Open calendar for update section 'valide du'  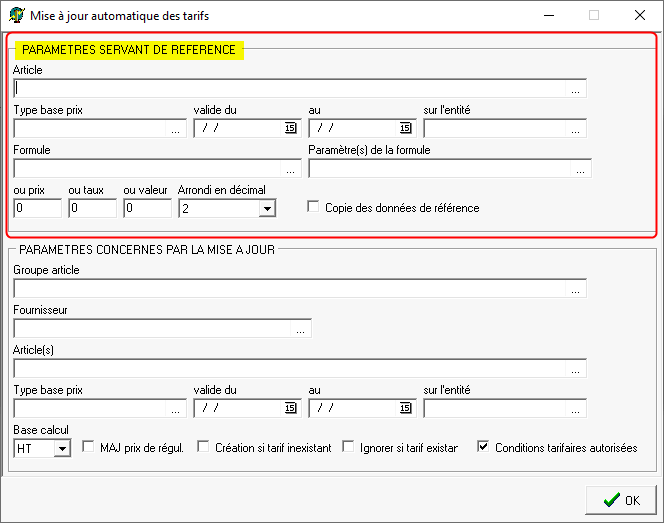[290, 408]
